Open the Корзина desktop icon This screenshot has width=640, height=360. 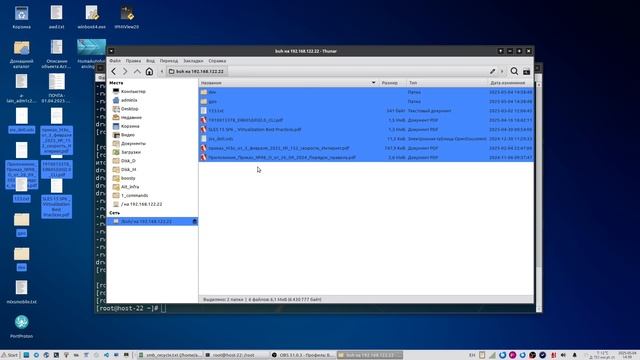[x=21, y=17]
